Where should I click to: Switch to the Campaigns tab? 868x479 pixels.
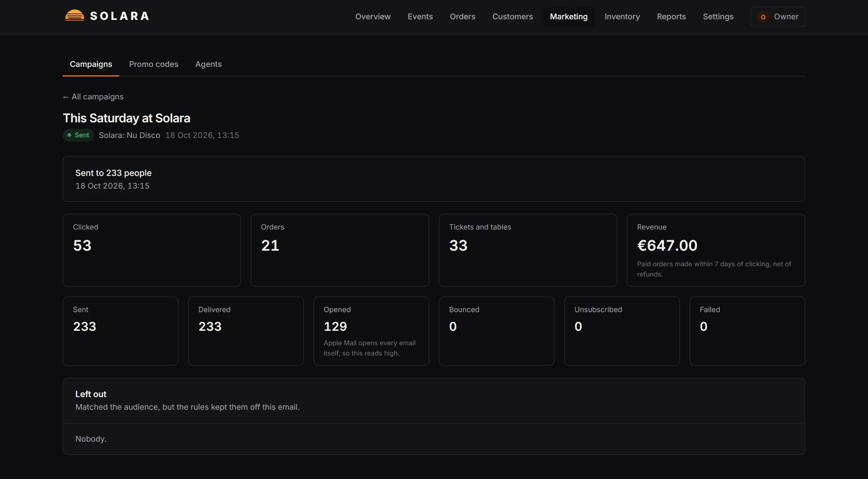[91, 64]
